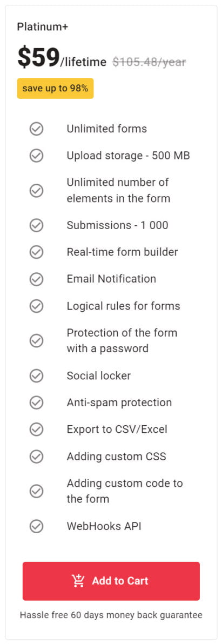Click the cart icon in Add to Cart button
Image resolution: width=222 pixels, height=644 pixels.
(x=78, y=580)
